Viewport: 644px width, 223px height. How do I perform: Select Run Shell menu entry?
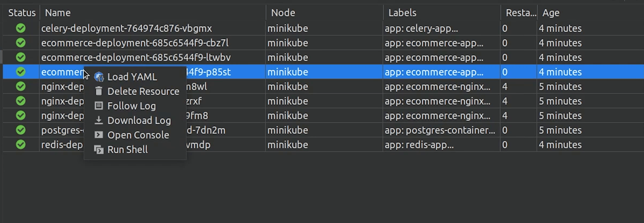[127, 150]
